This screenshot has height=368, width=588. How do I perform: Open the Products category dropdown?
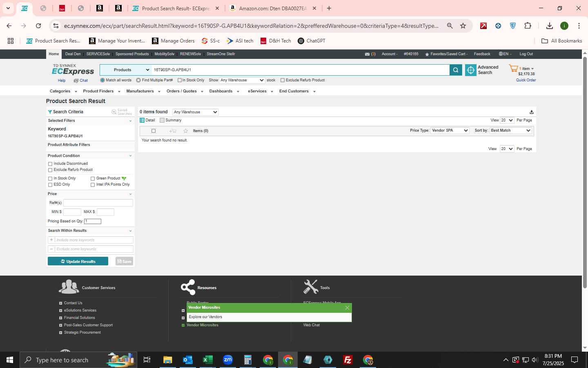coord(126,70)
